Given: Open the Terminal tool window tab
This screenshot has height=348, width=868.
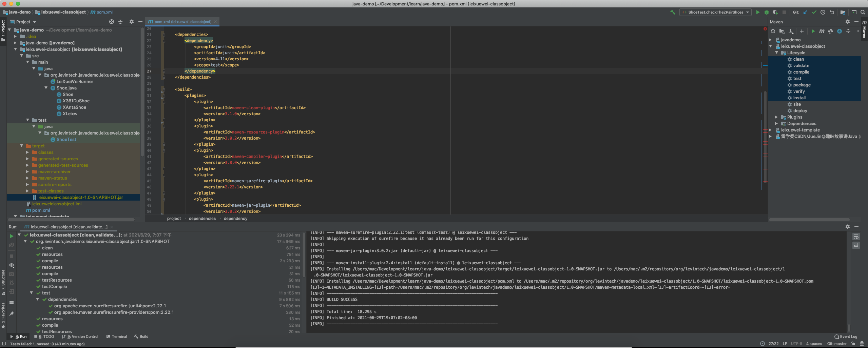Looking at the screenshot, I should click(117, 336).
